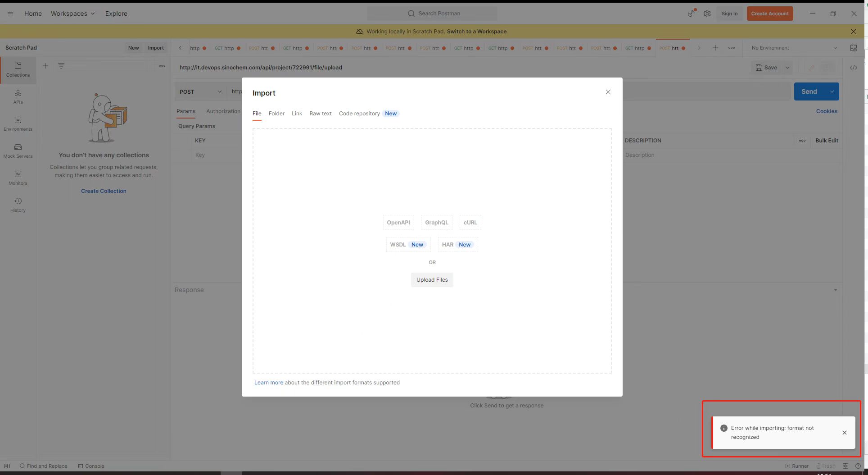Open the Mock Servers panel
Image resolution: width=868 pixels, height=475 pixels.
[18, 150]
